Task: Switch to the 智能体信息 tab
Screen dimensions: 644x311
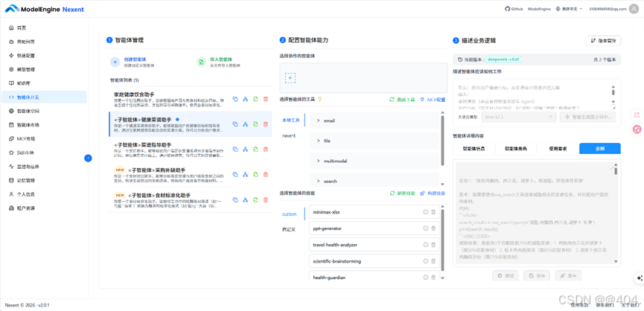Action: click(474, 149)
